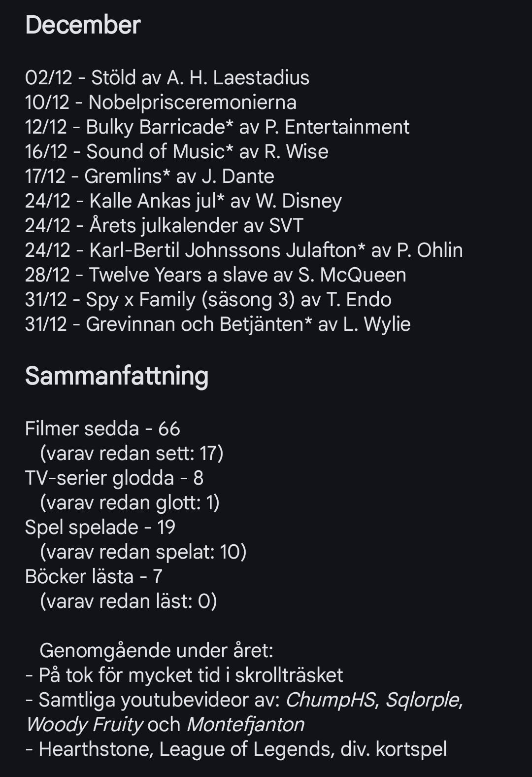Tap the Sound of Music line
Viewport: 532px width, 777px height.
(x=176, y=152)
